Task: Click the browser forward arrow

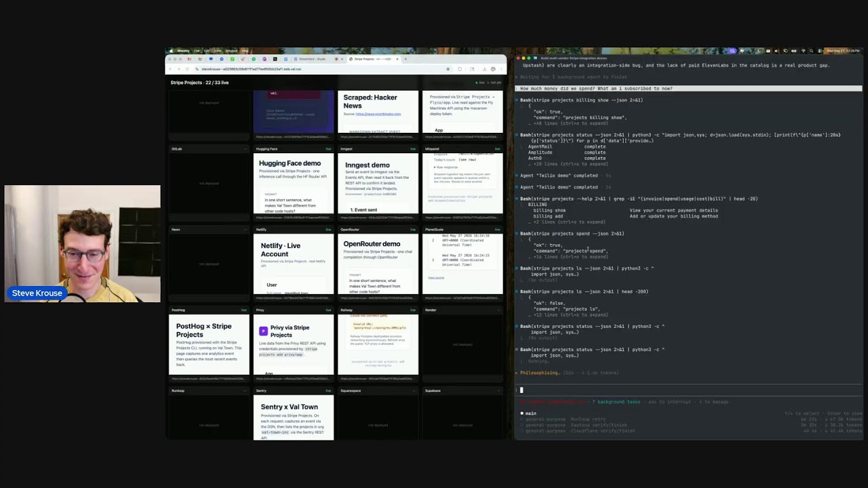Action: tap(178, 68)
